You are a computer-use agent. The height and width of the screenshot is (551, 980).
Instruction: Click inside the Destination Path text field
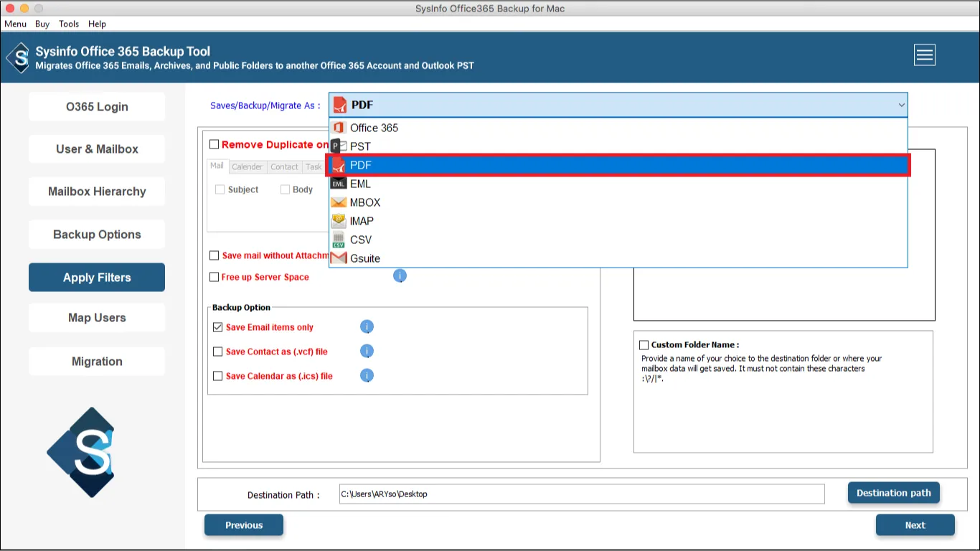coord(581,494)
